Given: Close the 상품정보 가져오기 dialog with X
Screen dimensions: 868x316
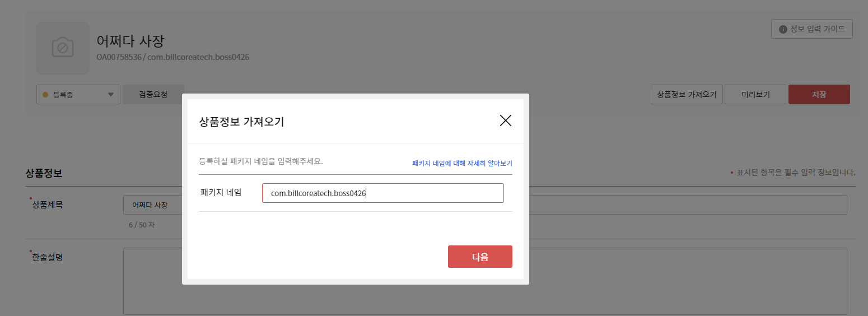Looking at the screenshot, I should [x=506, y=120].
